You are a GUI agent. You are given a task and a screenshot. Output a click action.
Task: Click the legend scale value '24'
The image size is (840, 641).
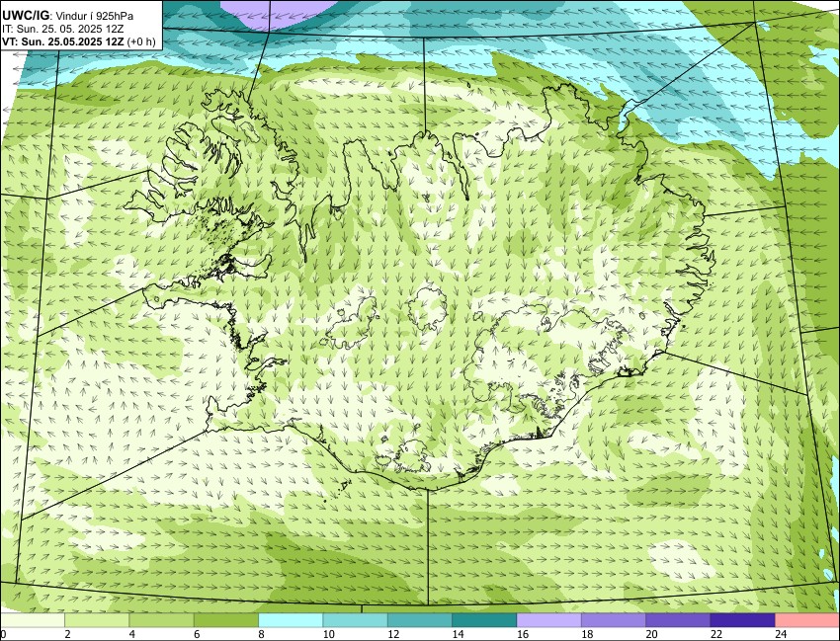[781, 634]
